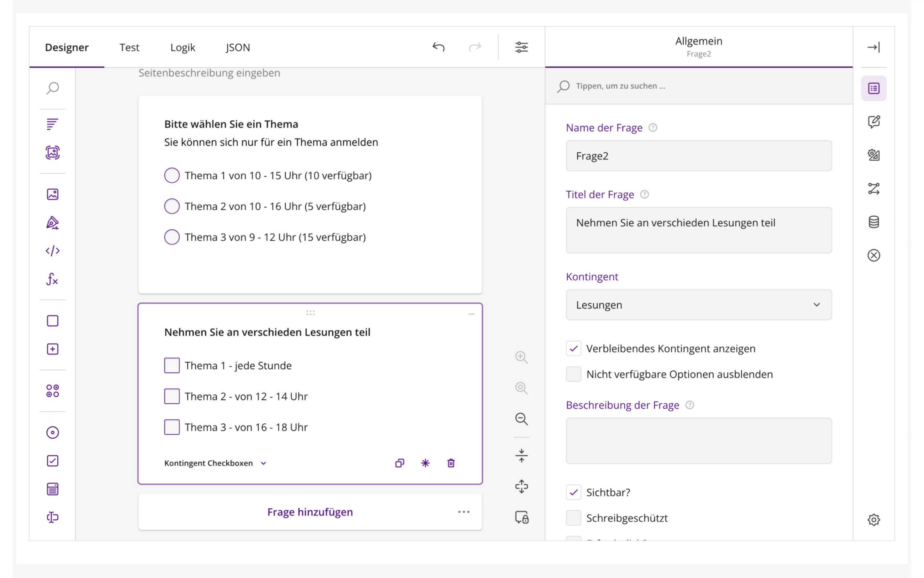The image size is (924, 578).
Task: Undo the last change
Action: click(x=439, y=47)
